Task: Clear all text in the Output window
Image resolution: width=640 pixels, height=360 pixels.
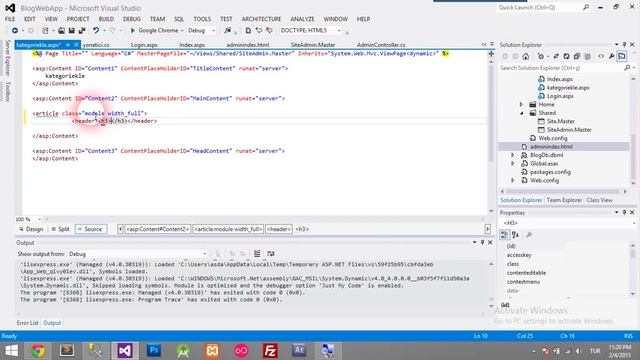Action: point(257,254)
